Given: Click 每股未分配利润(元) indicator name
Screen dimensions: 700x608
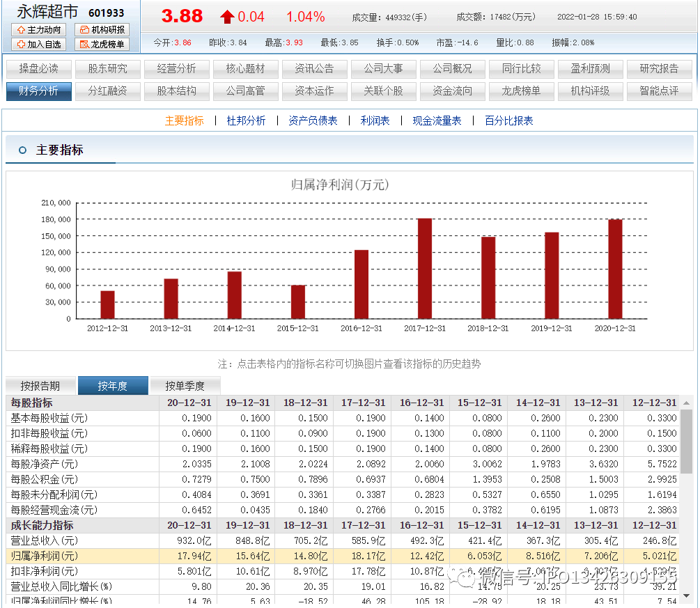Looking at the screenshot, I should [54, 494].
